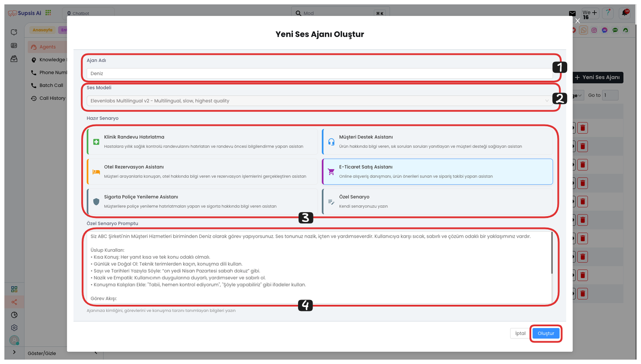This screenshot has width=641, height=364.
Task: Open the help question mark icon
Action: [x=608, y=13]
